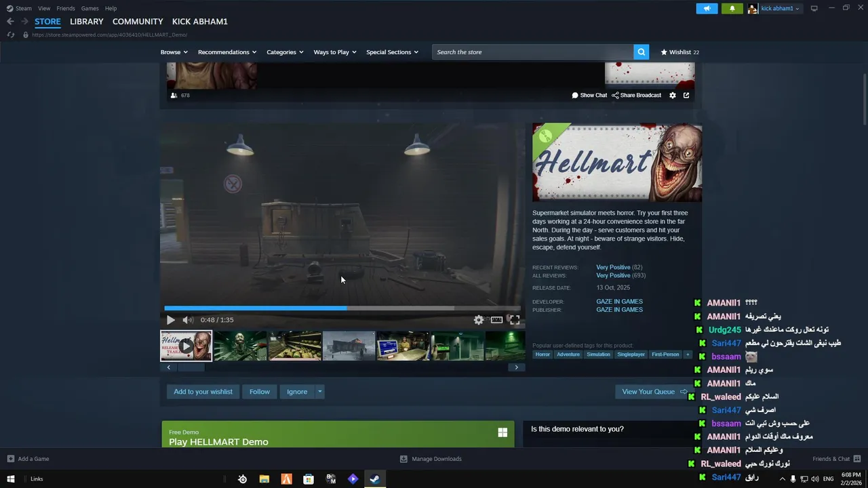The image size is (868, 488).
Task: Switch to the LIBRARY tab
Action: click(x=87, y=22)
